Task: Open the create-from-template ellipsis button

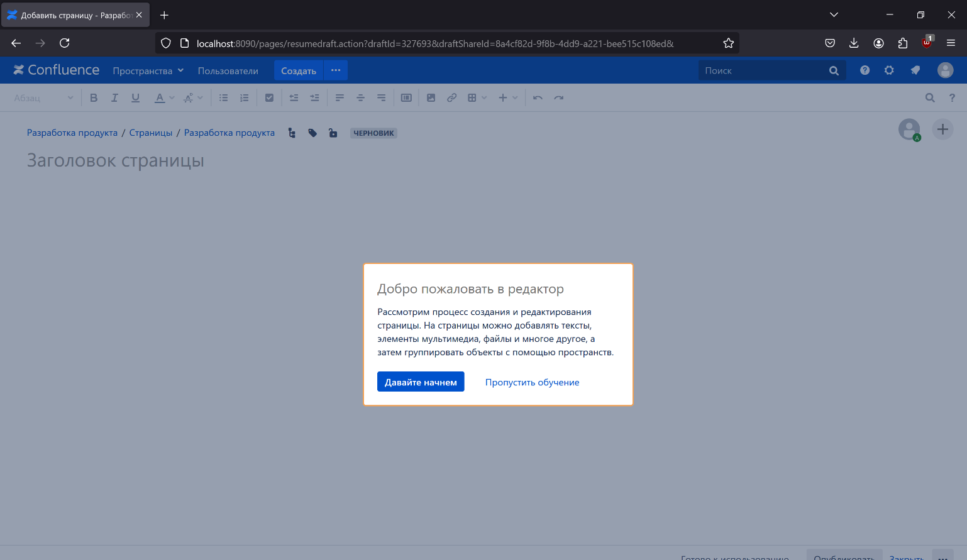Action: pos(336,70)
